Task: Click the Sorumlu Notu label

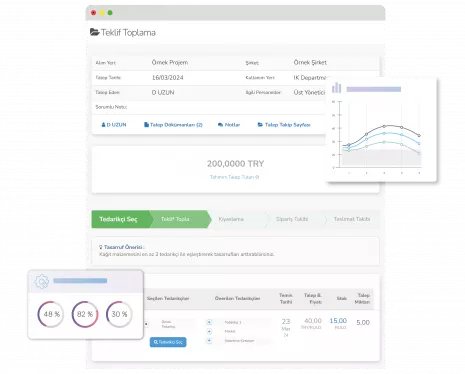Action: 111,107
